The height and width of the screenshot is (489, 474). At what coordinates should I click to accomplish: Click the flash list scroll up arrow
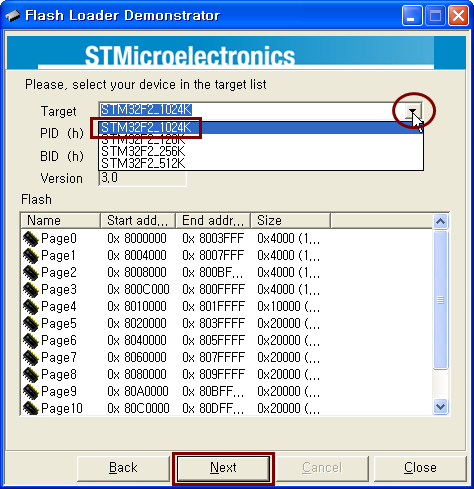point(440,221)
